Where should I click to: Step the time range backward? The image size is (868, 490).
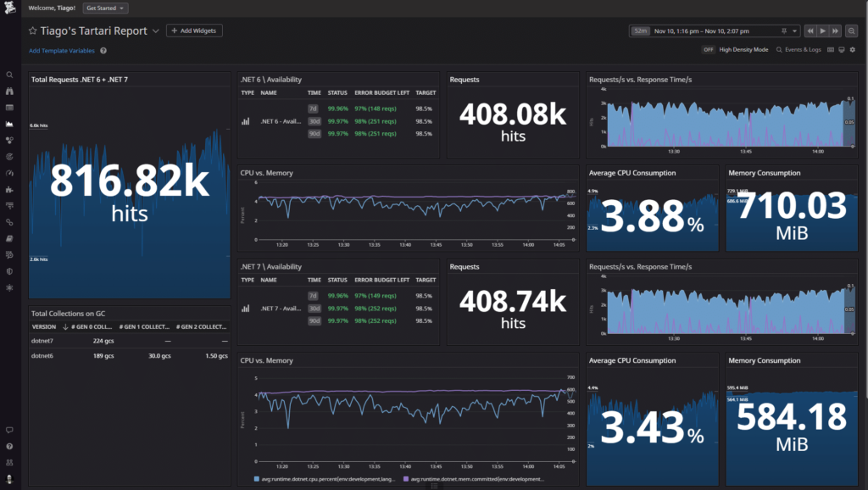point(810,31)
